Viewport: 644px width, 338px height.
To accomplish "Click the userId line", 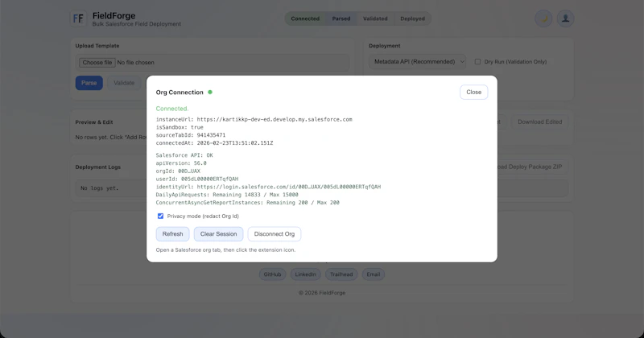I will (x=197, y=179).
